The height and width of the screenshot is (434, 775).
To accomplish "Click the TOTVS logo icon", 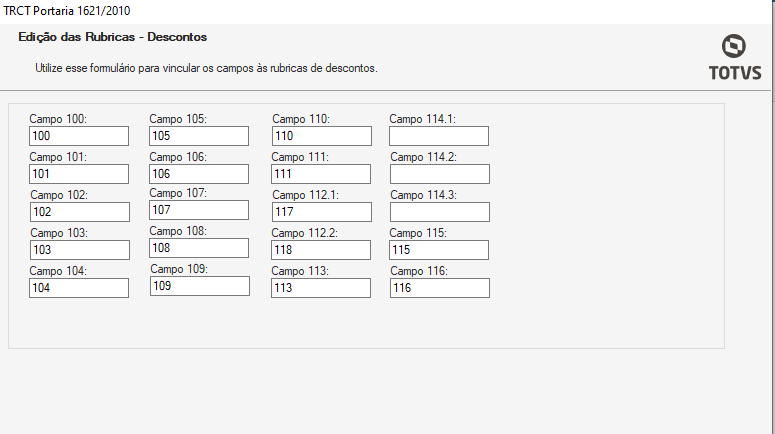I will 734,47.
